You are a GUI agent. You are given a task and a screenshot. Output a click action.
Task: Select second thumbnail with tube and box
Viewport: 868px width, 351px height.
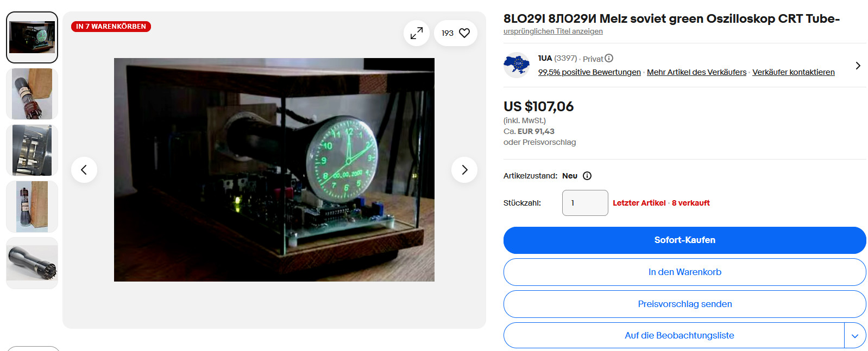[32, 94]
